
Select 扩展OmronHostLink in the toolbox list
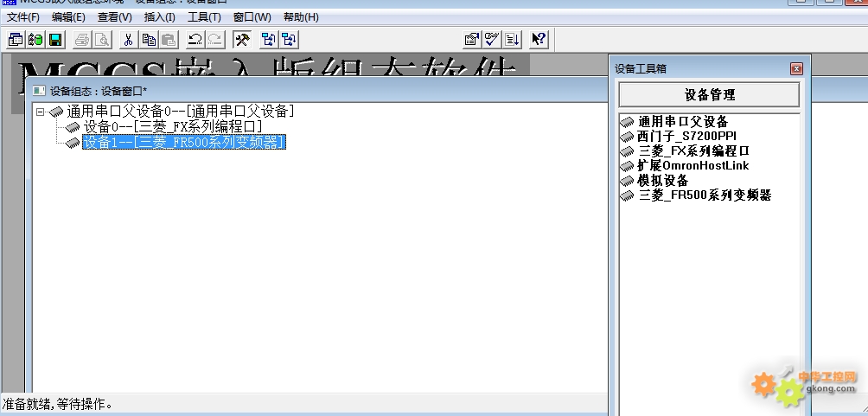point(693,165)
